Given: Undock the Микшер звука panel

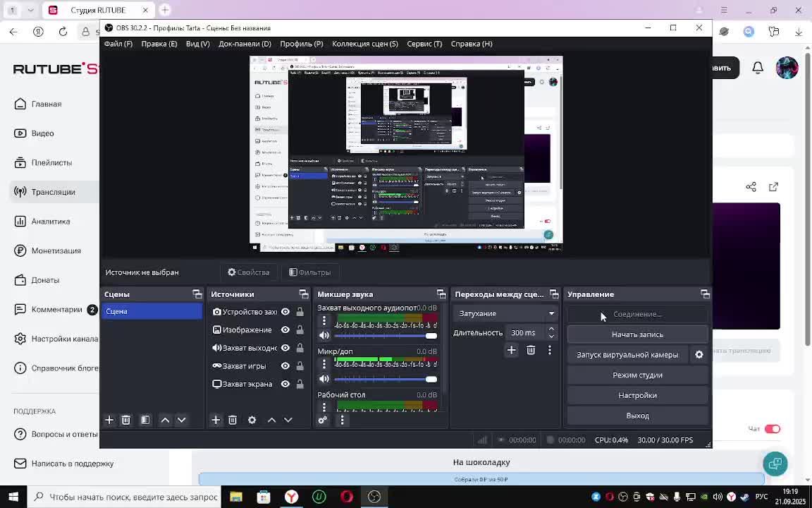Looking at the screenshot, I should pyautogui.click(x=441, y=294).
